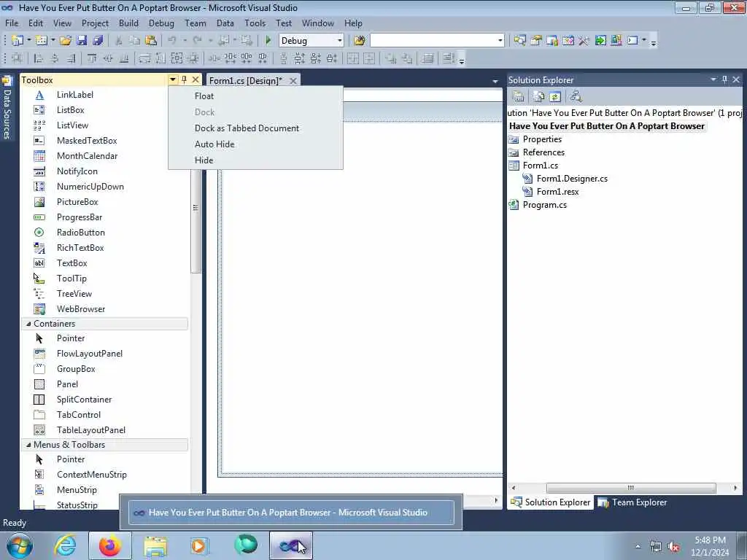Screen dimensions: 747x560
Task: Open the standard toolbar options overflow arrow
Action: pos(654,42)
